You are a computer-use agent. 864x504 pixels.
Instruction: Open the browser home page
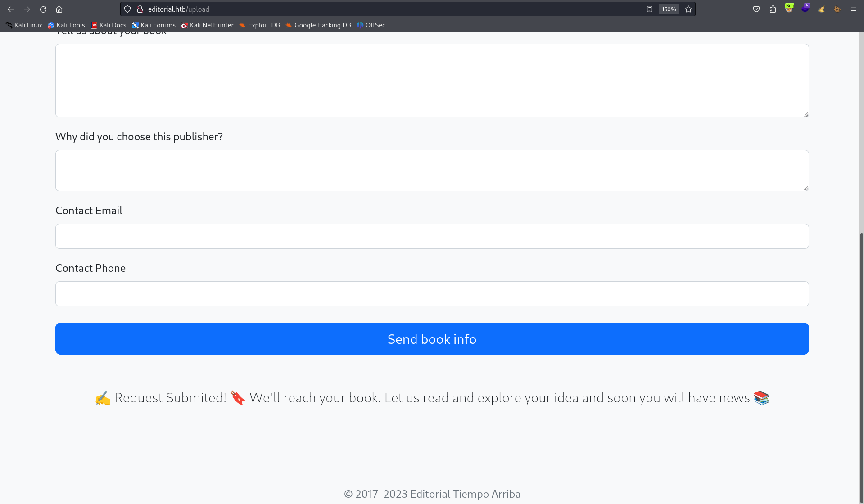point(59,9)
